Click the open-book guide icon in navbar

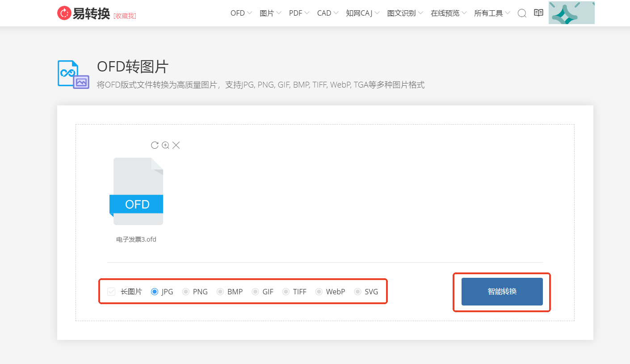coord(538,13)
